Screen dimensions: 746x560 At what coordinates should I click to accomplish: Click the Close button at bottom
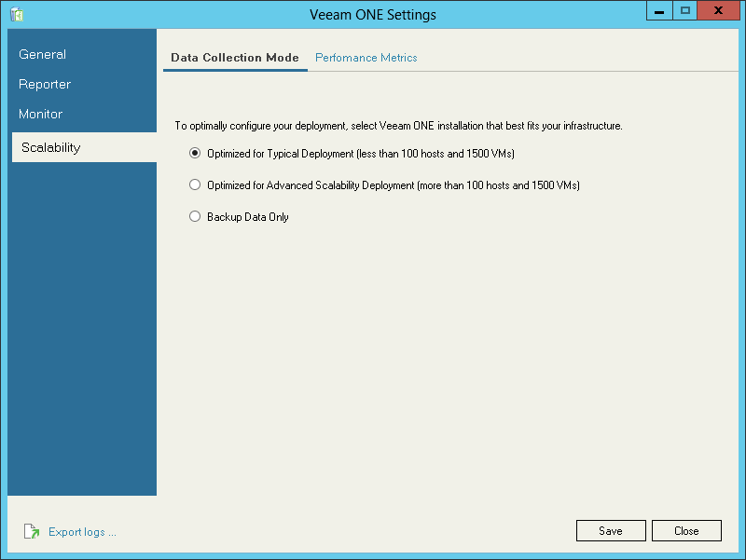tap(686, 530)
